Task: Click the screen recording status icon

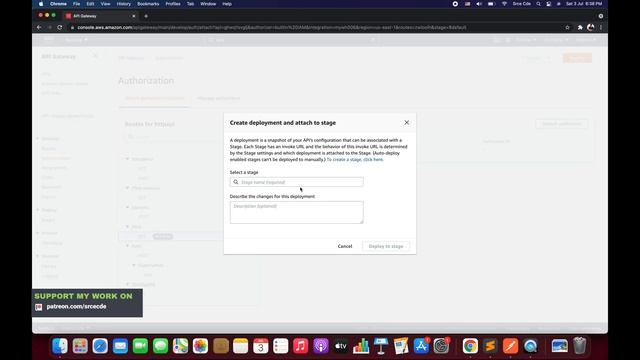Action: point(455,4)
